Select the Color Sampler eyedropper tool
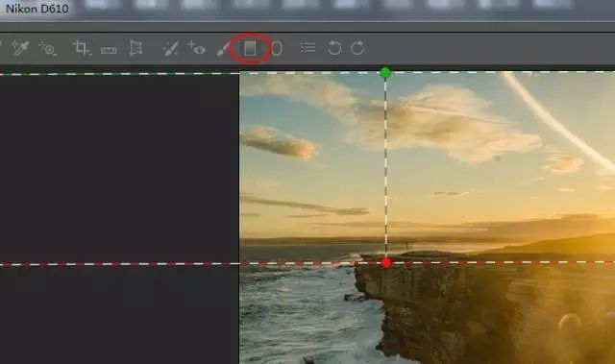615x364 pixels. 20,48
